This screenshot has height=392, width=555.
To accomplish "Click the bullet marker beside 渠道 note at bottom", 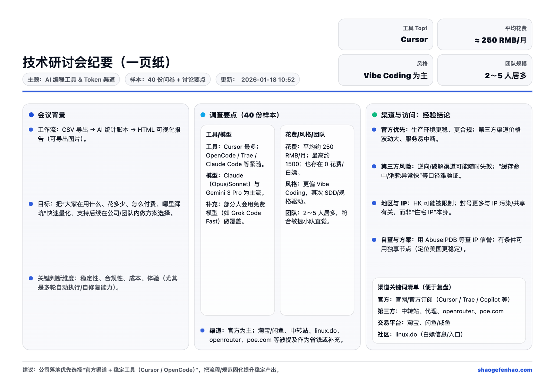I will [x=202, y=330].
